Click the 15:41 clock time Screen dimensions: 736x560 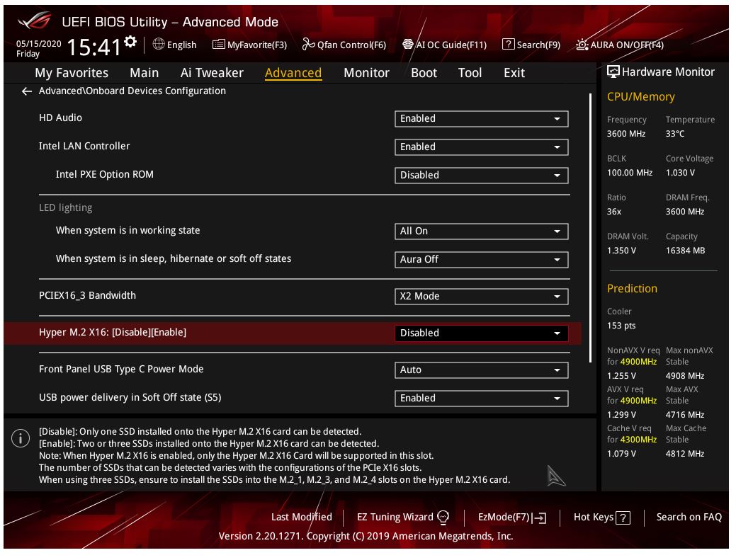(x=94, y=47)
